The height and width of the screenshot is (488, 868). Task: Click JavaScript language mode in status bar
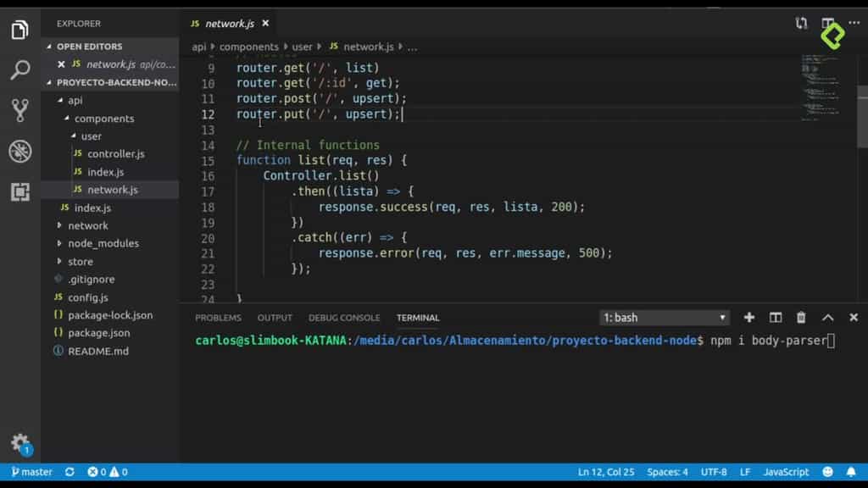pyautogui.click(x=785, y=472)
